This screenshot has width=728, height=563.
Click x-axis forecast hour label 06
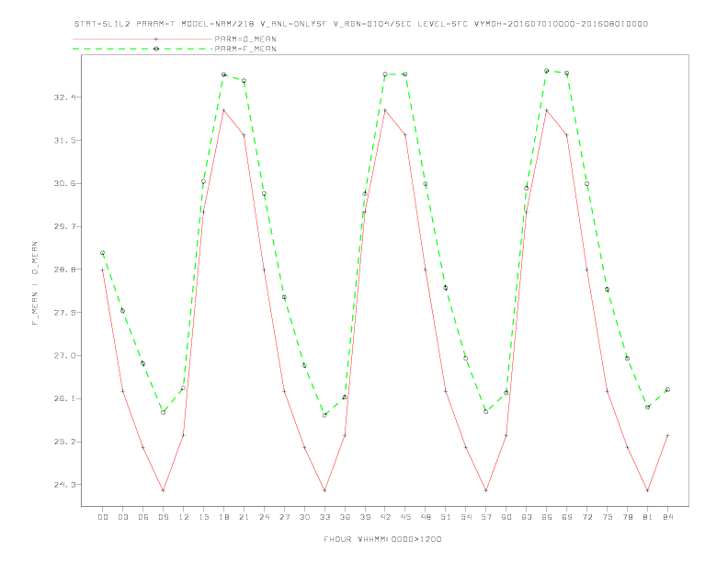click(143, 517)
